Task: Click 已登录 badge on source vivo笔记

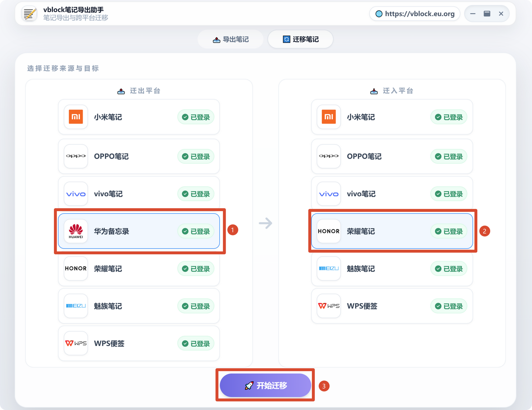Action: click(x=196, y=194)
